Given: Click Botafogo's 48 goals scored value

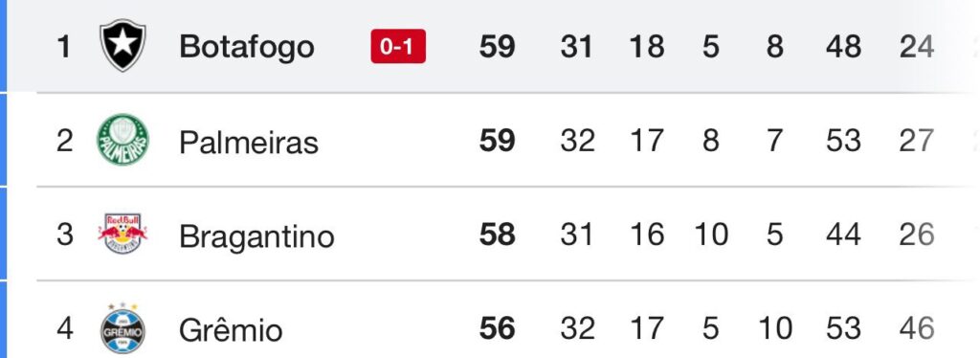Looking at the screenshot, I should pyautogui.click(x=843, y=47).
